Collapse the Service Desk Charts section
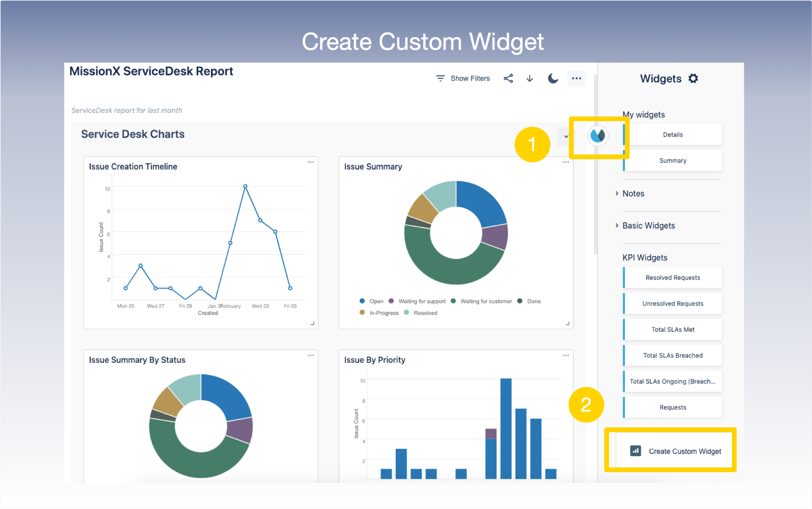This screenshot has width=812, height=509. click(x=566, y=137)
